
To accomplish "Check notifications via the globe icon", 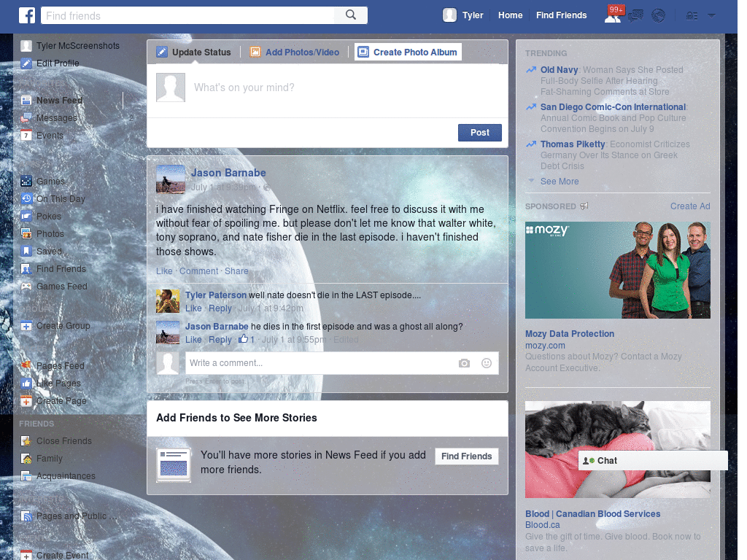I will (x=657, y=15).
